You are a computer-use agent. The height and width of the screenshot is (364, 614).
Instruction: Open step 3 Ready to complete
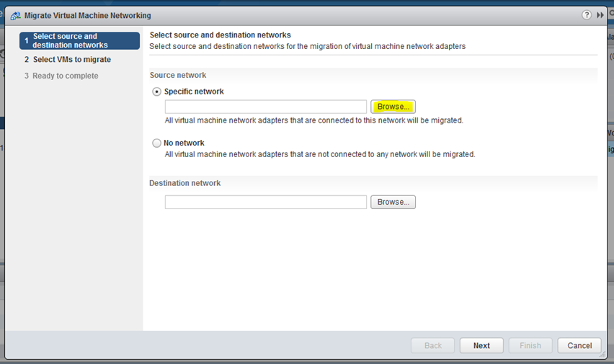click(61, 76)
